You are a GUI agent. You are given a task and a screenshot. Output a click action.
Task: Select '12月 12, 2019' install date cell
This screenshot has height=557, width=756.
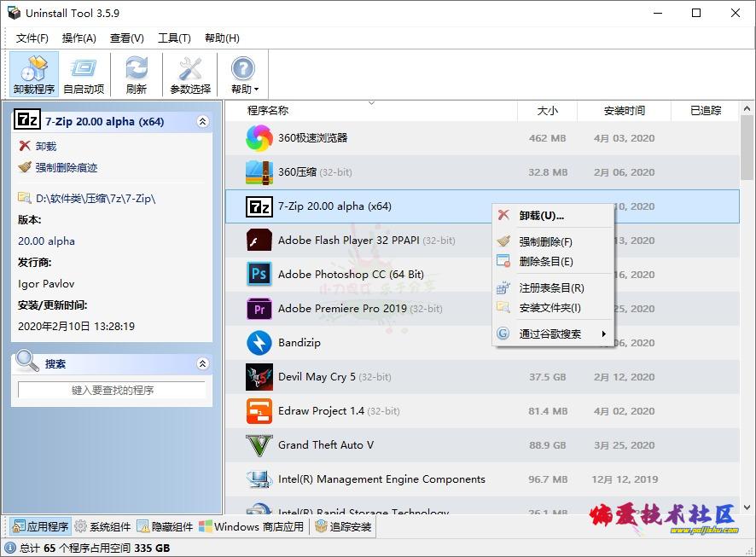625,479
